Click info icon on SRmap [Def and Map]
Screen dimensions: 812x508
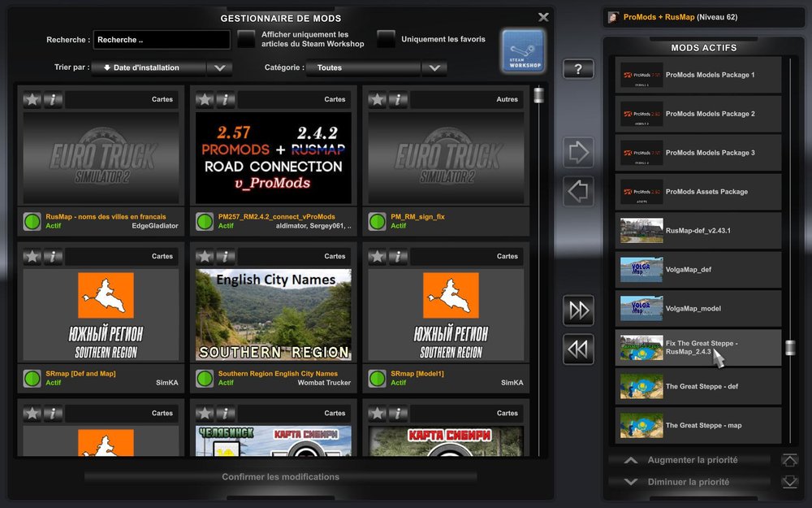[x=53, y=256]
